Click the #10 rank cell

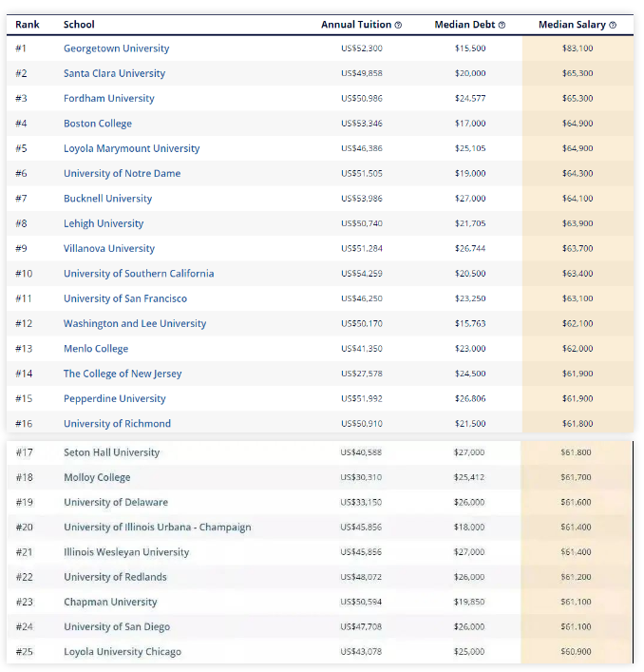tap(24, 274)
